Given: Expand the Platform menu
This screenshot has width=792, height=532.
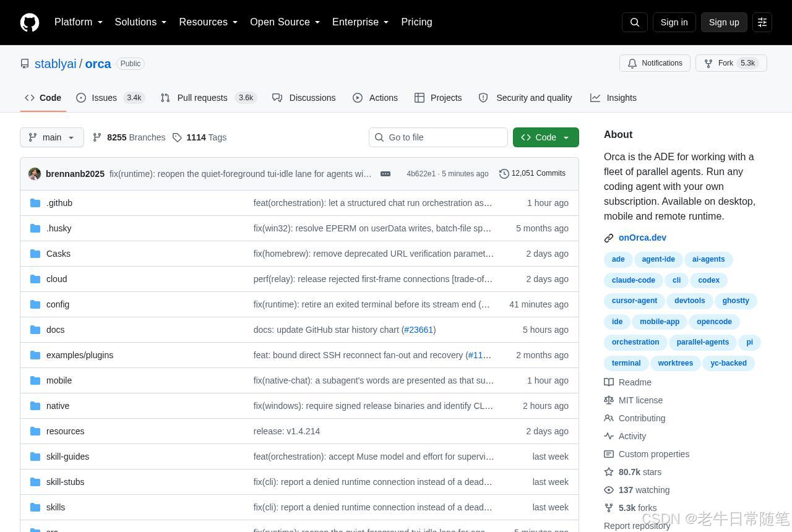Looking at the screenshot, I should click(79, 22).
